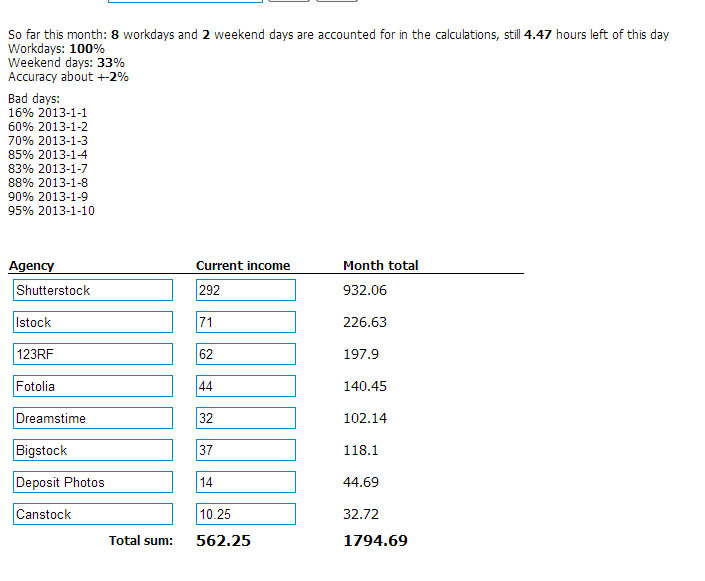This screenshot has height=581, width=705.
Task: Click the bad day entry 88% 2013-1-8
Action: 48,182
